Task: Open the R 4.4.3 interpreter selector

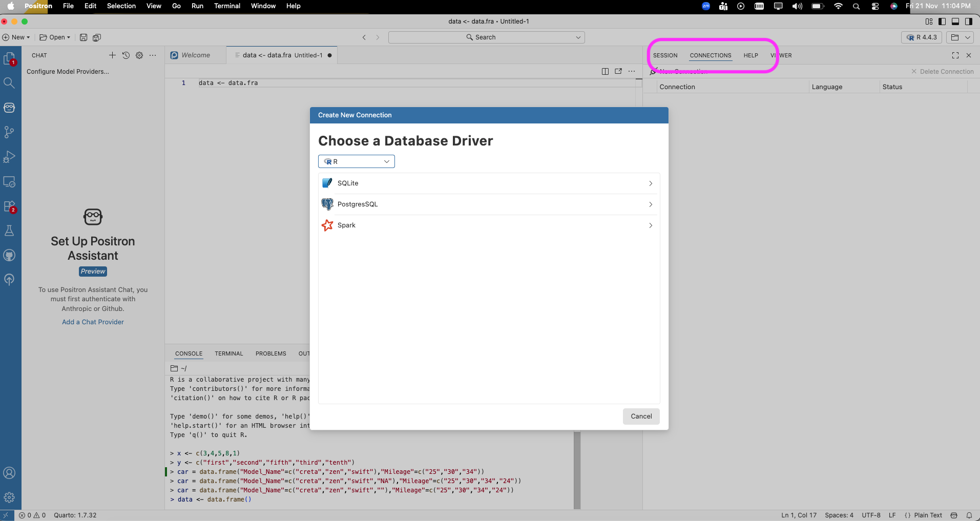Action: [x=921, y=37]
